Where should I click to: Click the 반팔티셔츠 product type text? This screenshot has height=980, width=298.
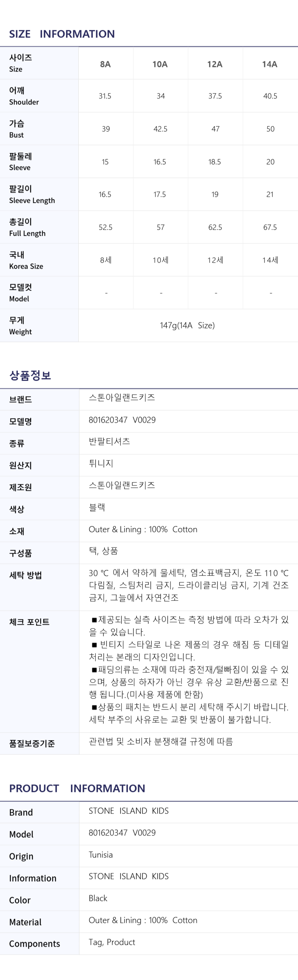click(109, 441)
